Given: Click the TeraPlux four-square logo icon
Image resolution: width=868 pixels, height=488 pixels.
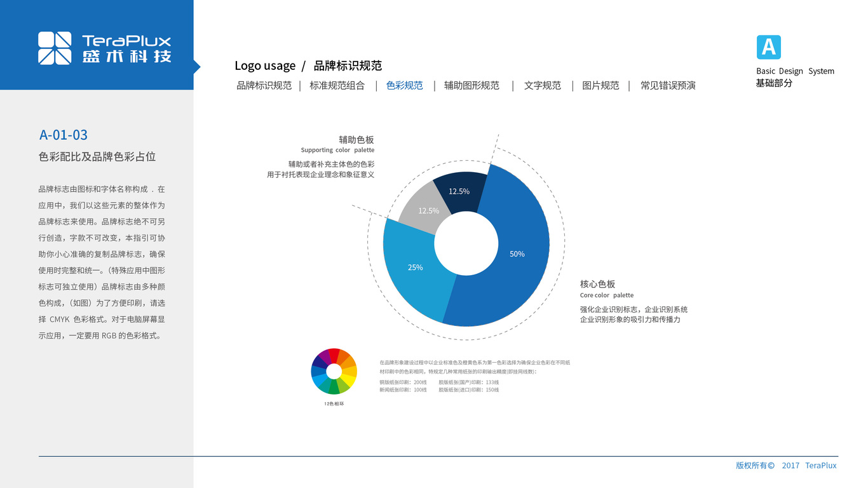Looking at the screenshot, I should pyautogui.click(x=55, y=48).
